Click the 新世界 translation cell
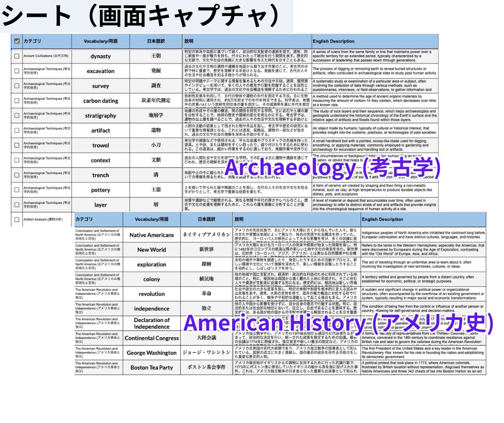This screenshot has width=504, height=423. (x=206, y=250)
